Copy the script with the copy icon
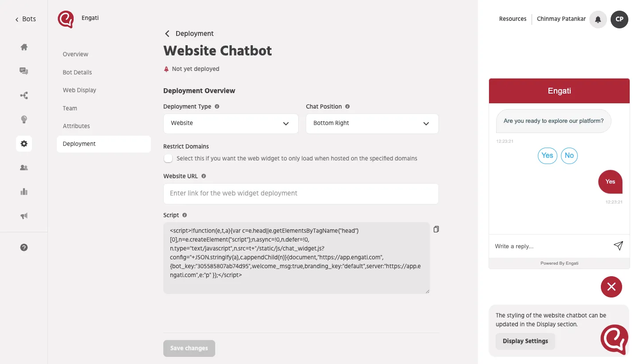639x364 pixels. tap(436, 229)
